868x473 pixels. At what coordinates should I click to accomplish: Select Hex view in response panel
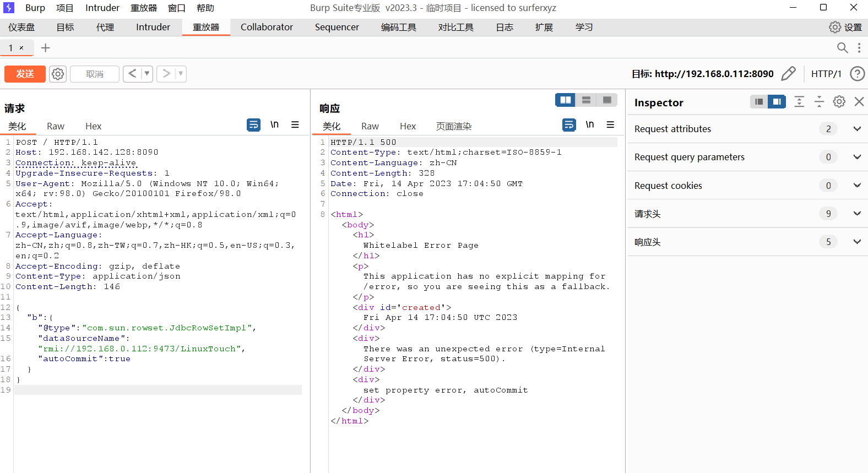(x=408, y=126)
